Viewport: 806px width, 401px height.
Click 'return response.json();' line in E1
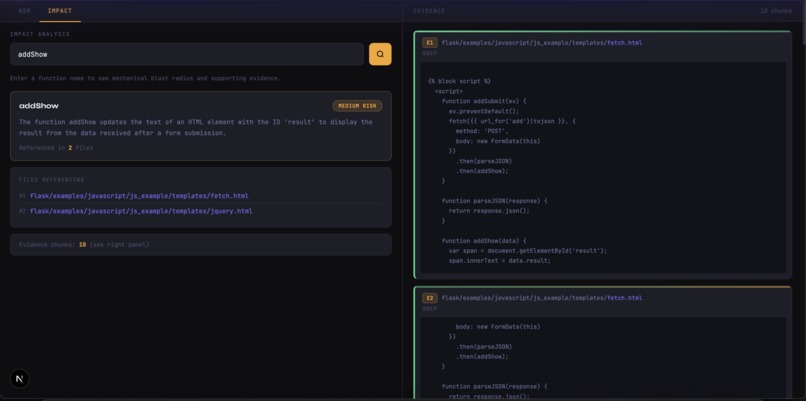tap(489, 211)
